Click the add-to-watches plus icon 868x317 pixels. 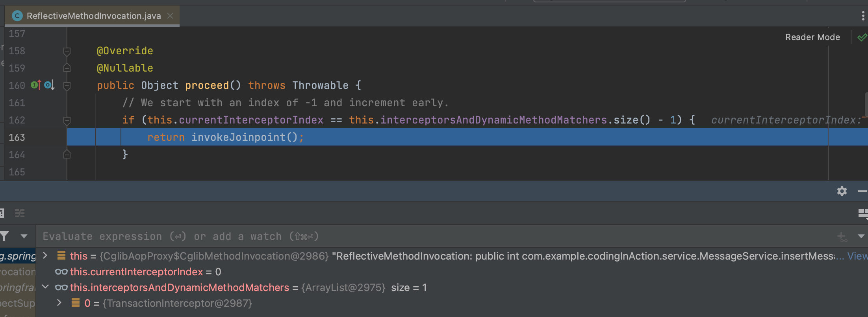click(842, 236)
